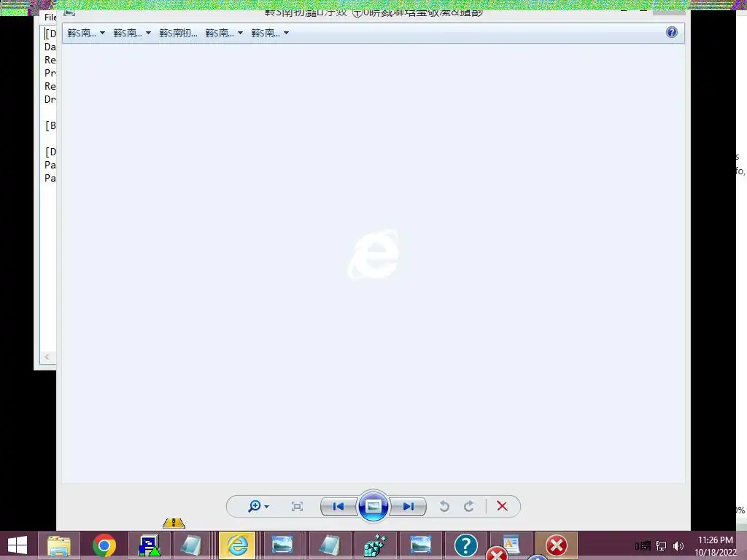The width and height of the screenshot is (747, 560).
Task: Switch to Notepad icon left of the cubes app
Action: (x=329, y=545)
